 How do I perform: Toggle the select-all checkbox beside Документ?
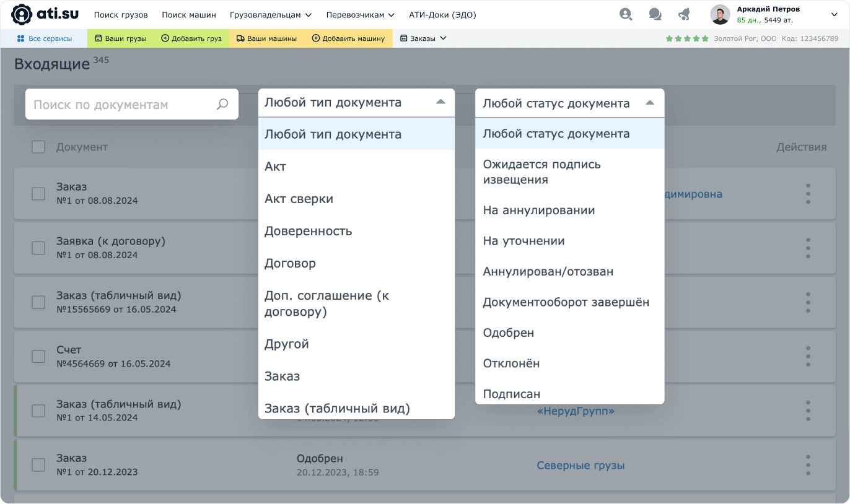pyautogui.click(x=38, y=147)
